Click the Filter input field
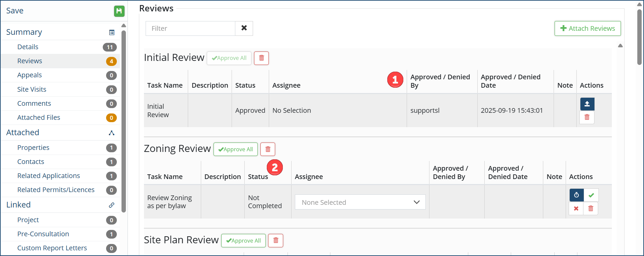The image size is (644, 256). click(190, 28)
